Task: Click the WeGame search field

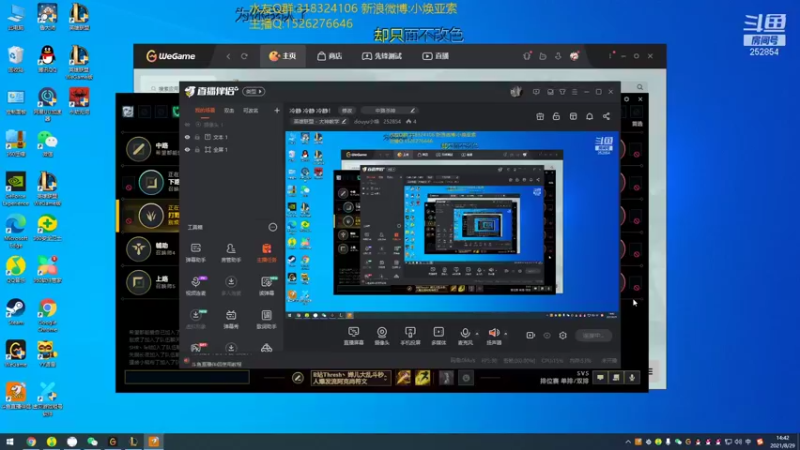Action: [x=163, y=88]
